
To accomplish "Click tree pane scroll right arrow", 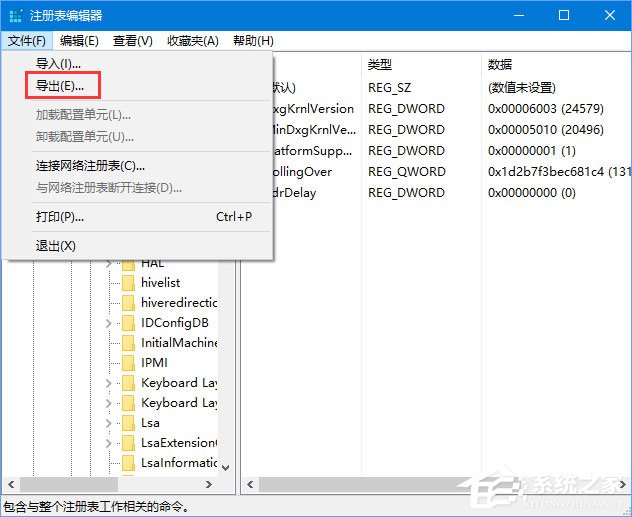I will click(x=208, y=484).
